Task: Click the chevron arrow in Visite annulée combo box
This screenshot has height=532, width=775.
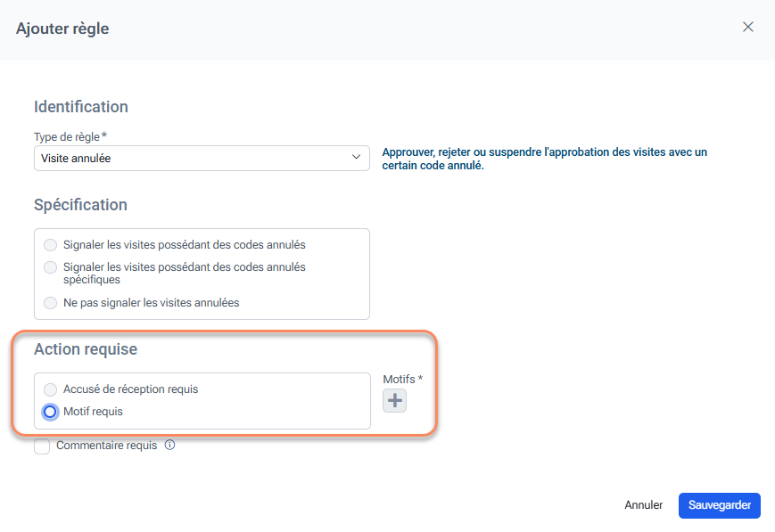Action: click(356, 159)
